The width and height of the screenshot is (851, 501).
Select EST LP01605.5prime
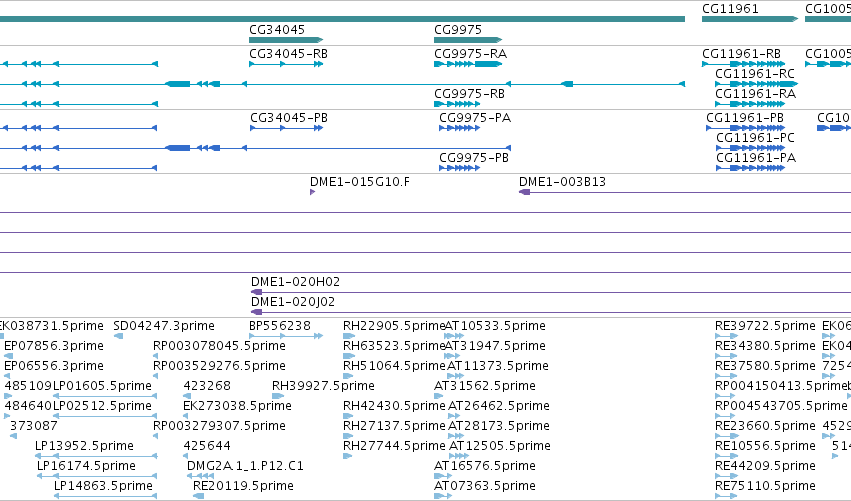pyautogui.click(x=102, y=386)
